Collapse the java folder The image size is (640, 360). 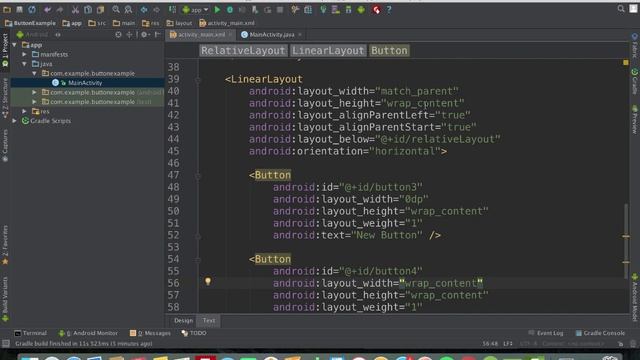pos(24,64)
